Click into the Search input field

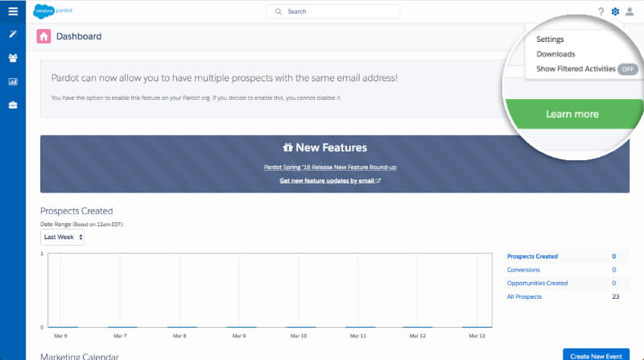332,11
